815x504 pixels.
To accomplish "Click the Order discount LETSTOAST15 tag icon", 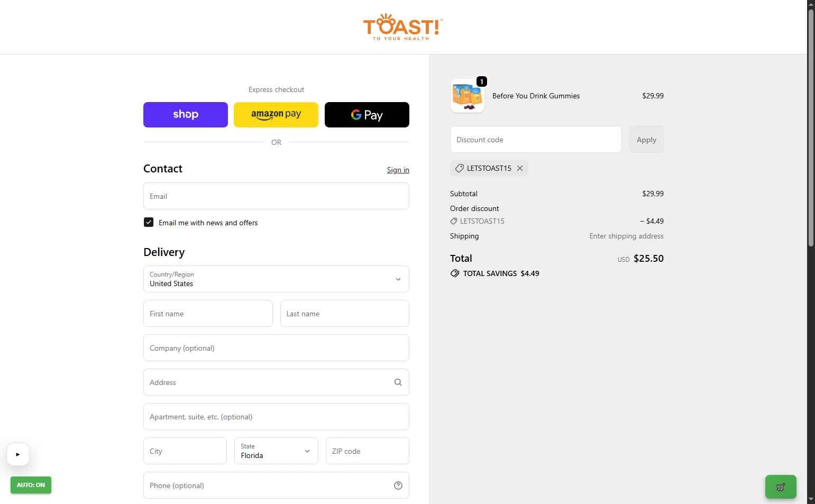I will (x=454, y=221).
